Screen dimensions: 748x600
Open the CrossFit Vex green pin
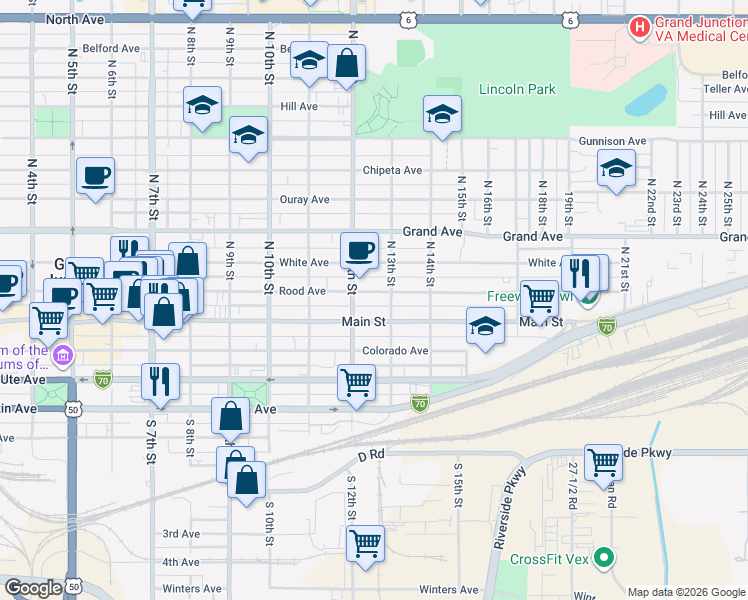(604, 558)
